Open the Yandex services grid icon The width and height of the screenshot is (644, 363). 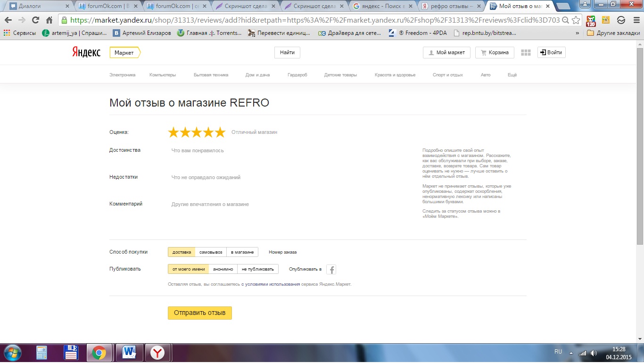point(526,53)
